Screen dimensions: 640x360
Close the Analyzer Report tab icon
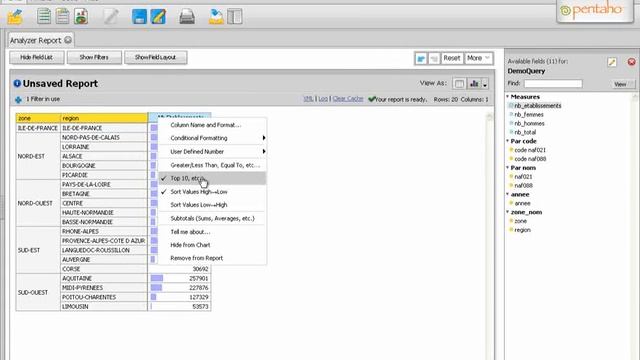pyautogui.click(x=68, y=40)
